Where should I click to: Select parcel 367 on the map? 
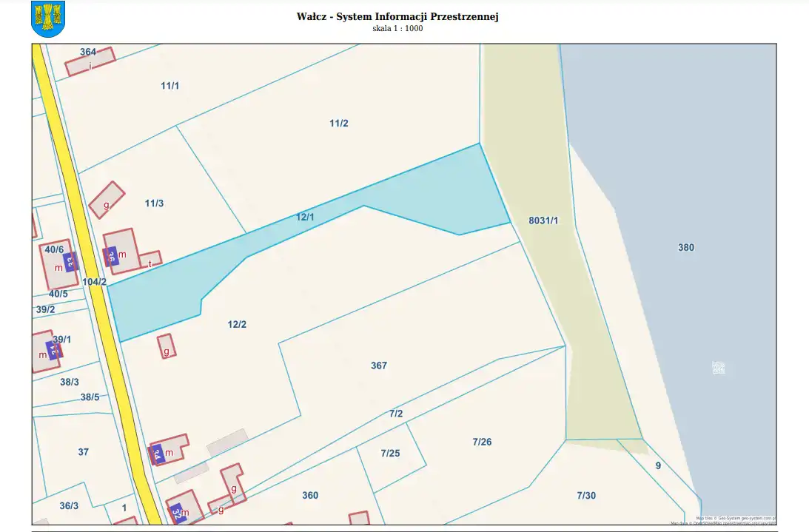[378, 366]
